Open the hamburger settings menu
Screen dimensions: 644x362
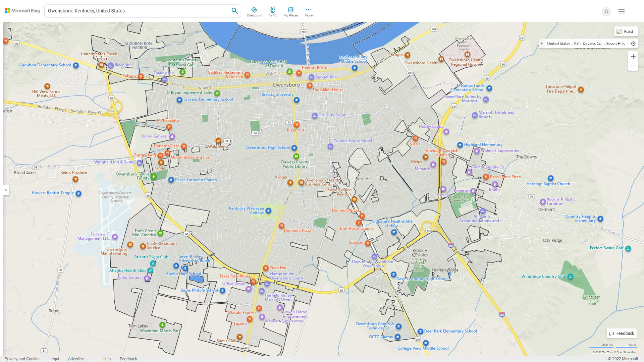621,11
